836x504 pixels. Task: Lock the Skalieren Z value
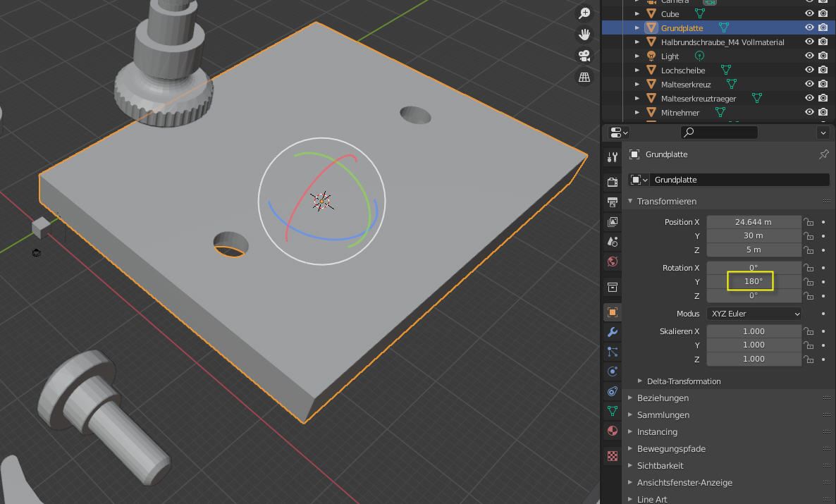click(x=809, y=359)
